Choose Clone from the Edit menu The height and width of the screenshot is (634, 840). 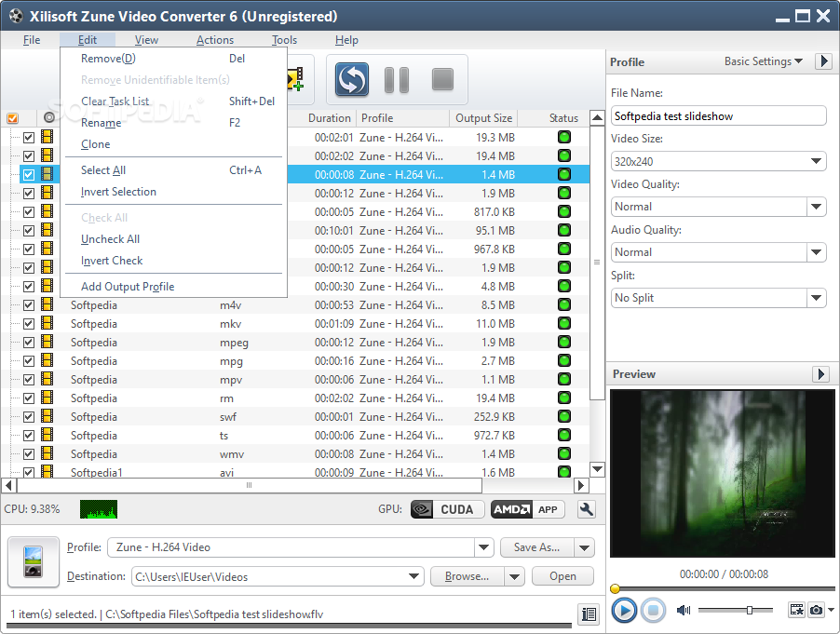[x=173, y=144]
